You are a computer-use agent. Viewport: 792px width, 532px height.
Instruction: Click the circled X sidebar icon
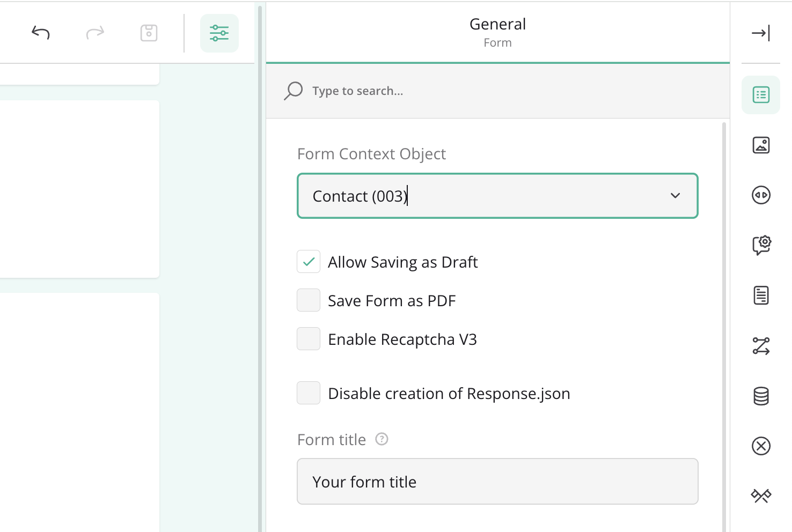pyautogui.click(x=760, y=446)
